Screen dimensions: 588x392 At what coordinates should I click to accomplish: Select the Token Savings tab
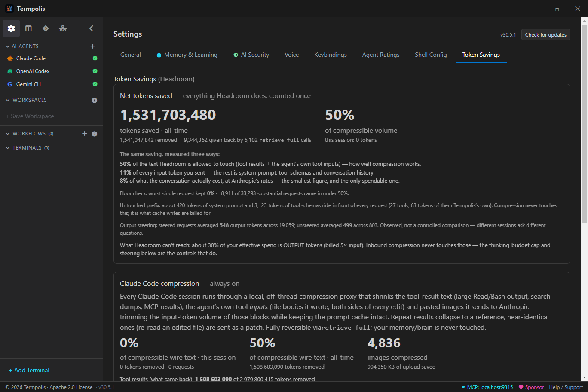coord(481,55)
